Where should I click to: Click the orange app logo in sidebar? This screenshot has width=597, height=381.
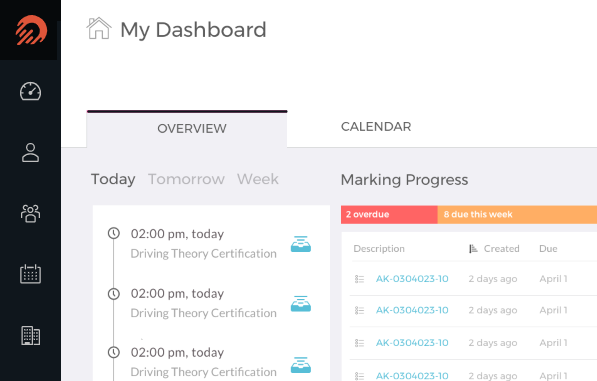point(31,30)
